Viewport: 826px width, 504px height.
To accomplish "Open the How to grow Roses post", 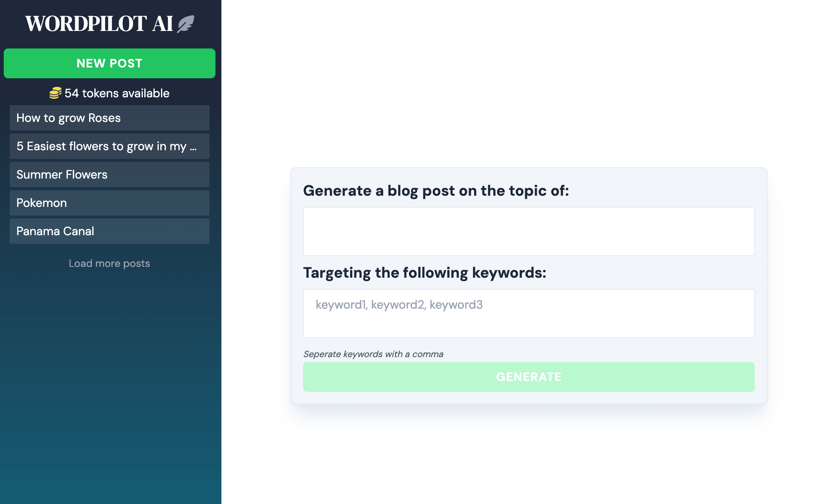I will 110,118.
